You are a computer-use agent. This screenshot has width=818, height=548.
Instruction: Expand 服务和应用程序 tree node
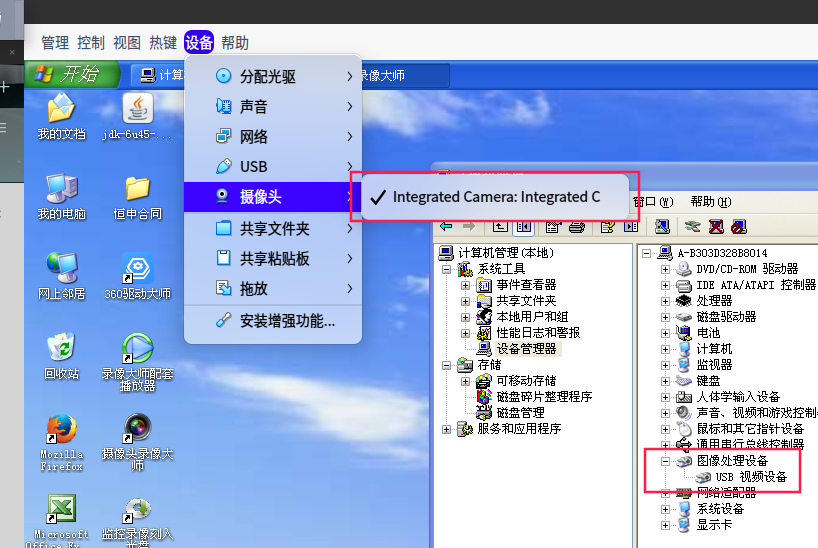coord(446,429)
